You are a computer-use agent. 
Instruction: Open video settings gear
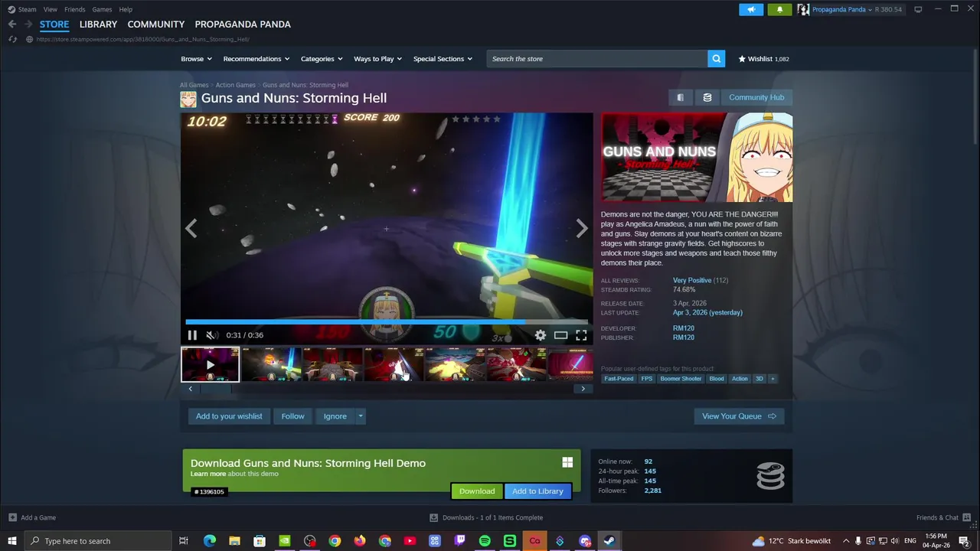coord(541,335)
